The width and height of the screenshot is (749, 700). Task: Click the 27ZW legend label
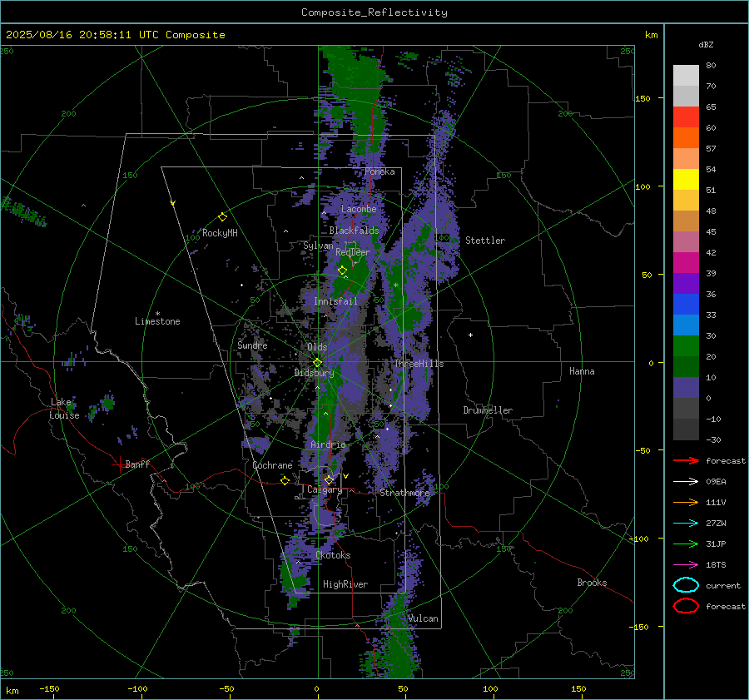point(716,524)
